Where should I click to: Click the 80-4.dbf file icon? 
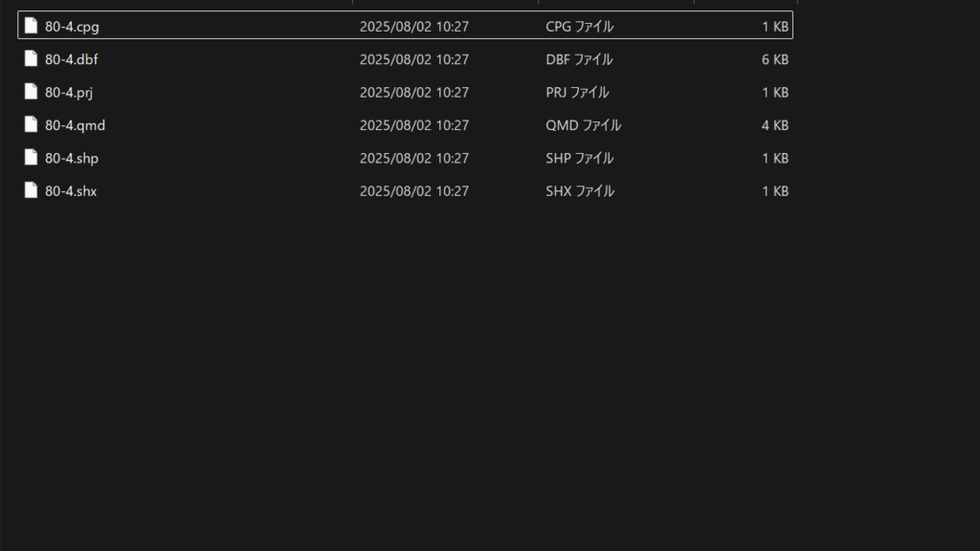coord(31,58)
